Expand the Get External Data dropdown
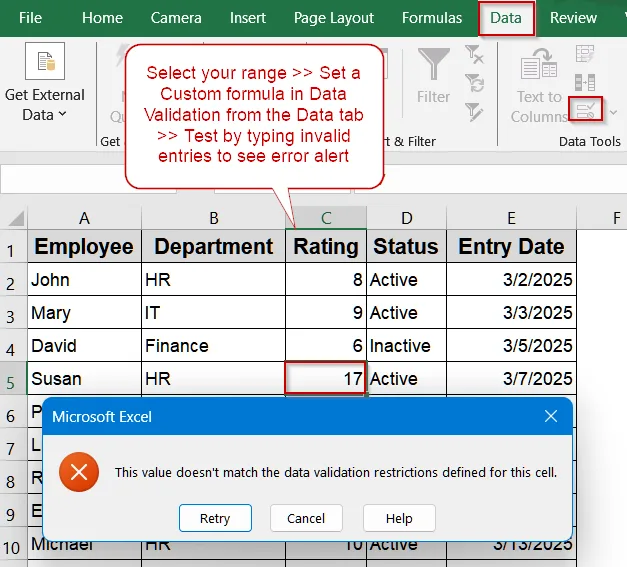The height and width of the screenshot is (567, 627). [62, 114]
